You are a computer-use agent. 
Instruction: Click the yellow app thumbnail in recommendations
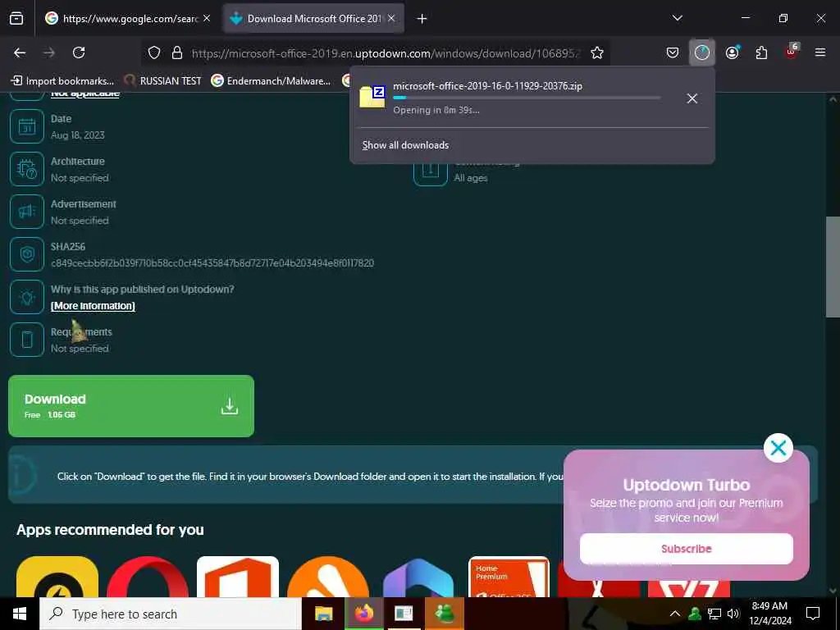pyautogui.click(x=57, y=577)
